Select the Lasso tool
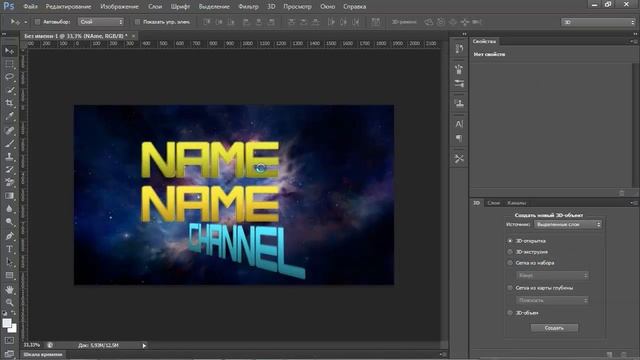This screenshot has width=640, height=360. [x=10, y=77]
